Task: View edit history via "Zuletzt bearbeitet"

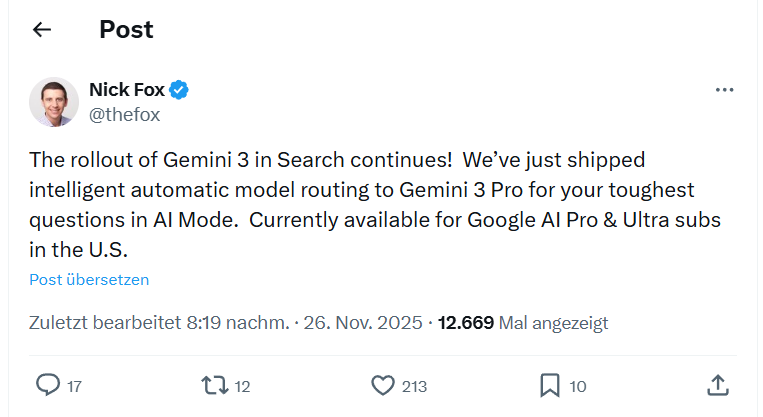Action: click(105, 323)
